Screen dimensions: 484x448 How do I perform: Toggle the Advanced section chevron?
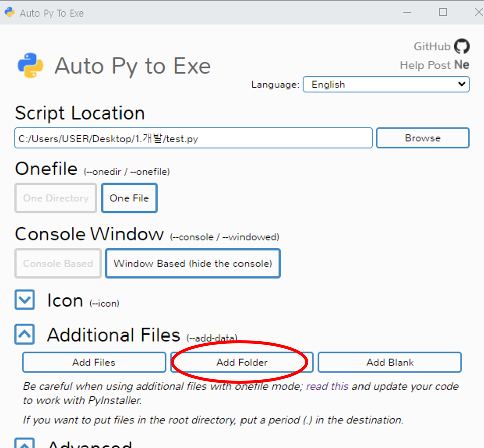tap(25, 443)
